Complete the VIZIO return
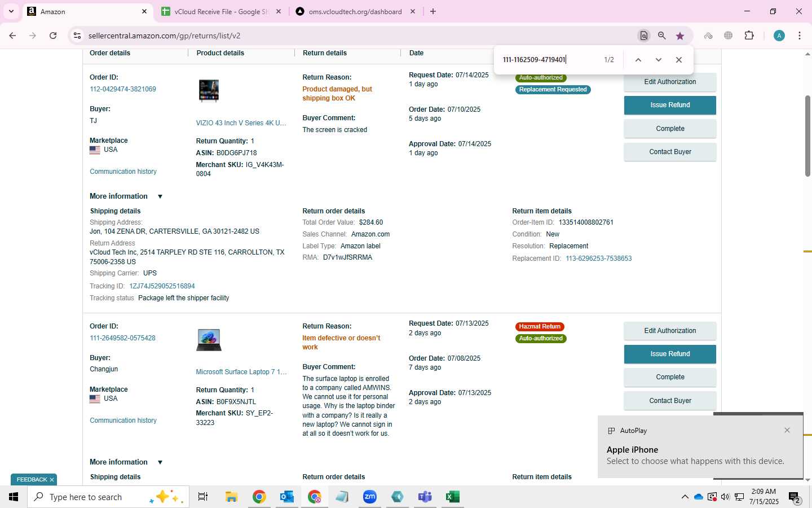The image size is (812, 508). pos(670,129)
